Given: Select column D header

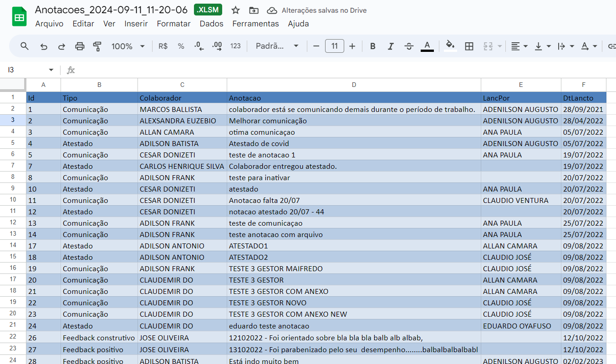Looking at the screenshot, I should [x=354, y=85].
